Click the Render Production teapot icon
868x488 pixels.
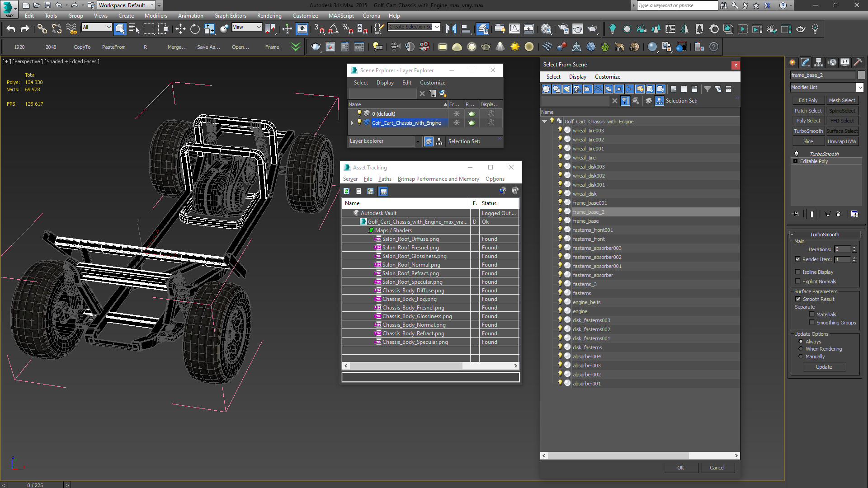point(592,29)
